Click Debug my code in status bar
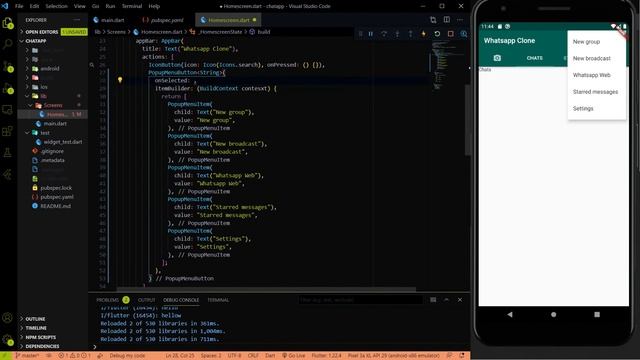 [127, 356]
